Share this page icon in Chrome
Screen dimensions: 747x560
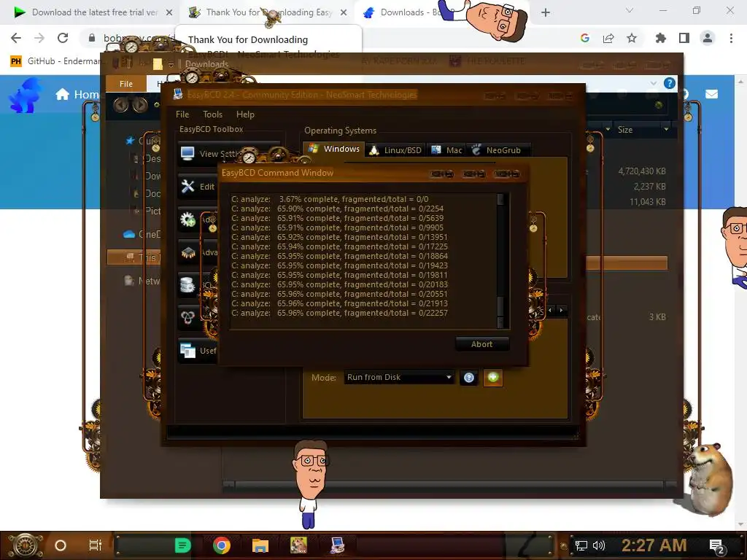pyautogui.click(x=608, y=38)
